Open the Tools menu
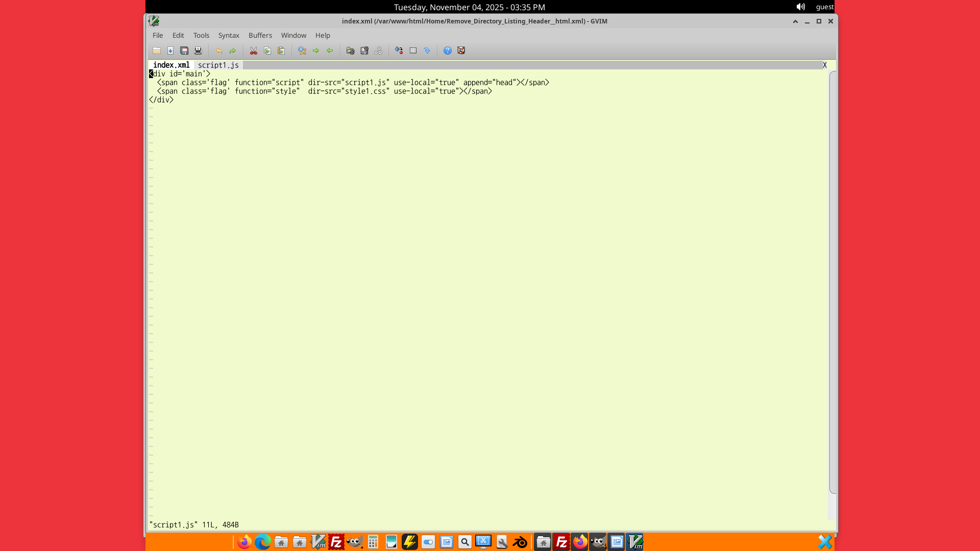 (201, 35)
